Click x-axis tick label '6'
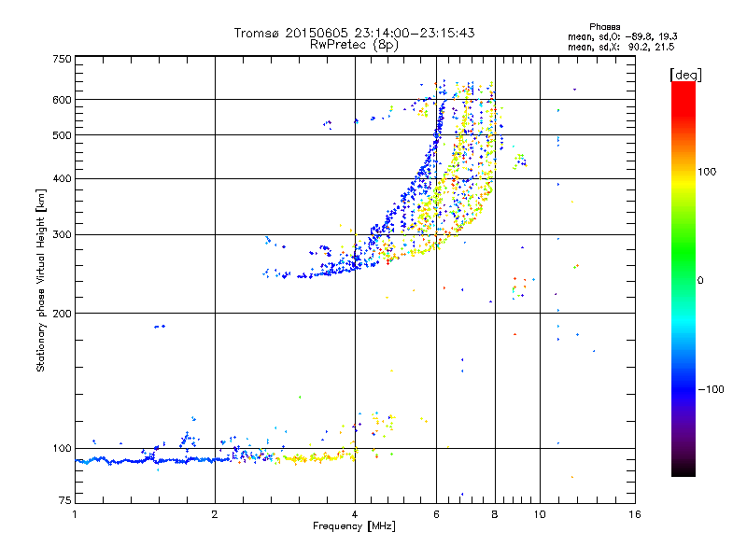 pyautogui.click(x=436, y=514)
